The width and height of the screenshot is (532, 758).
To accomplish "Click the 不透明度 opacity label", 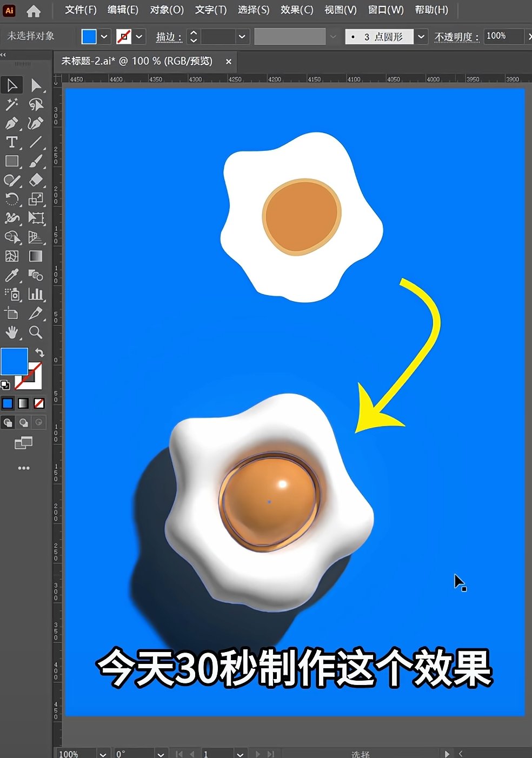I will coord(456,37).
